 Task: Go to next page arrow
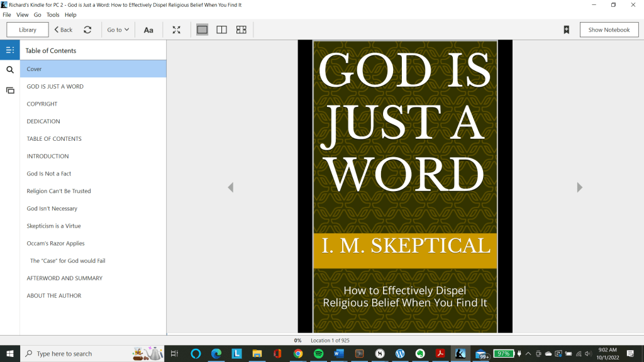click(x=579, y=187)
